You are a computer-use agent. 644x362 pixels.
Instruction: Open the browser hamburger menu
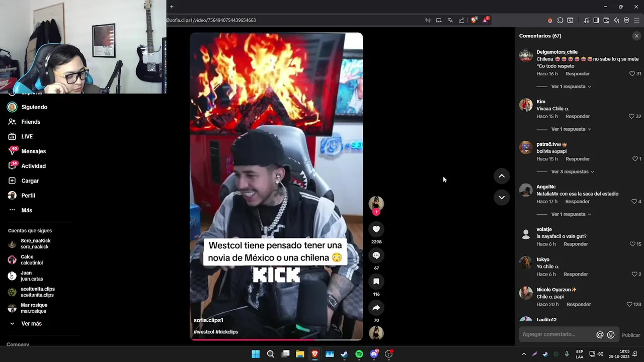point(637,20)
